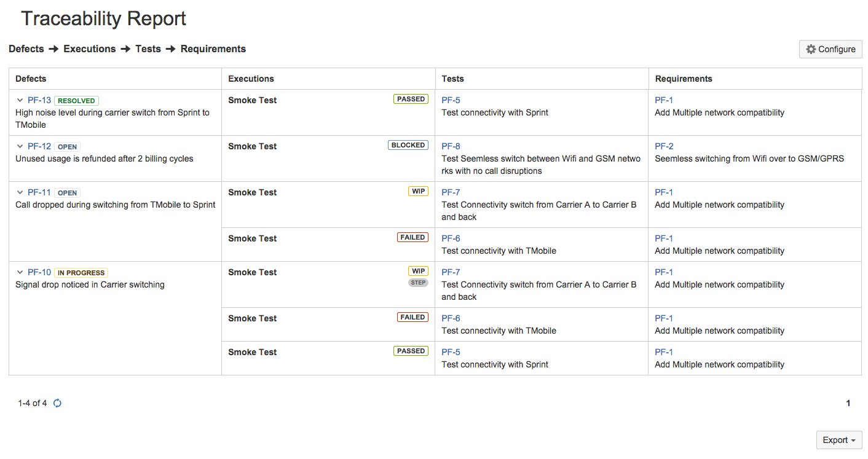Screen dimensions: 868x459
Task: Open the Export dropdown
Action: pyautogui.click(x=838, y=440)
